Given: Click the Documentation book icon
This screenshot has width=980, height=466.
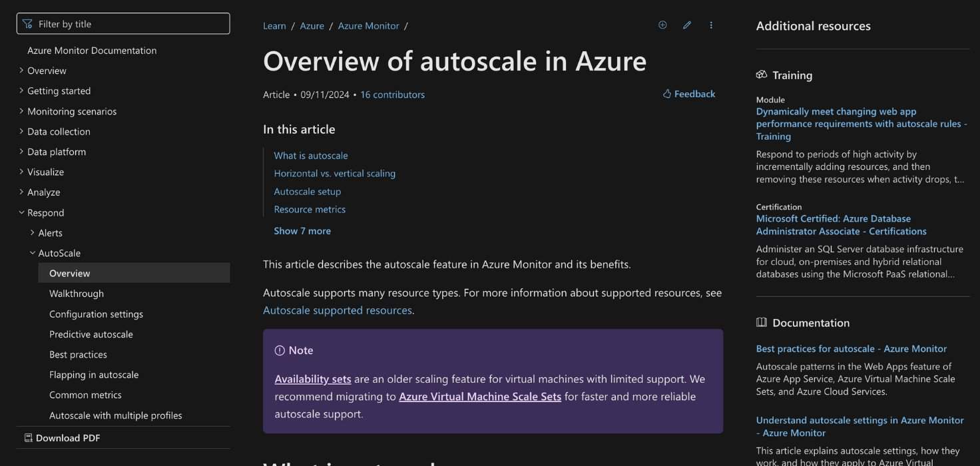Looking at the screenshot, I should click(x=762, y=323).
